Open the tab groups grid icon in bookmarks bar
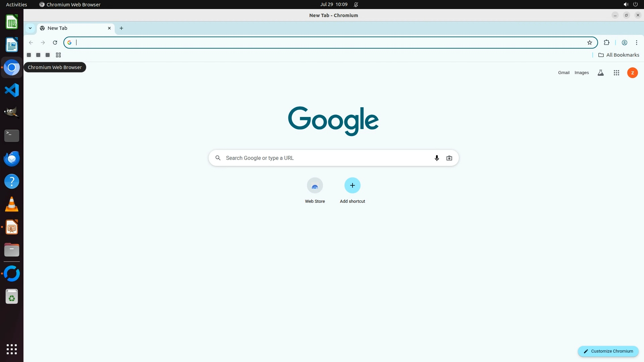 (58, 55)
